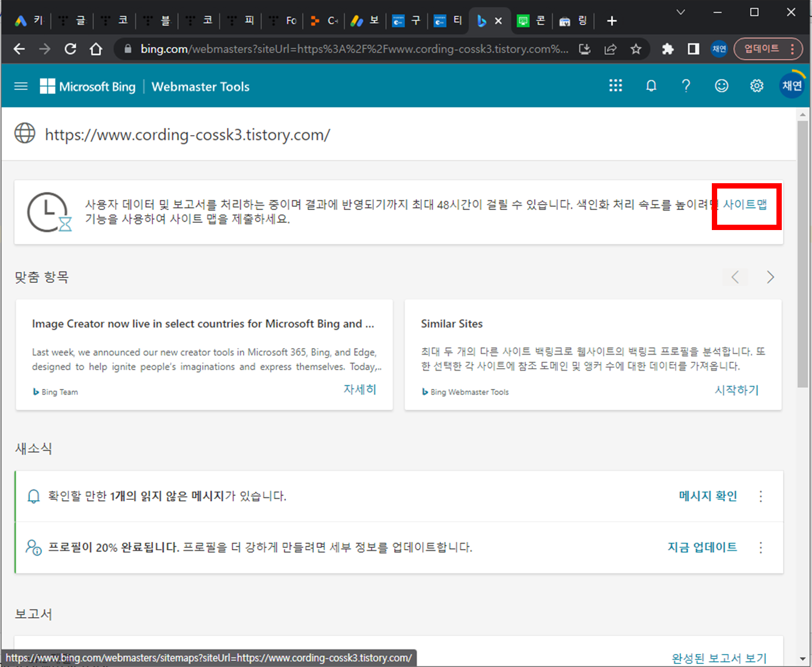Switch to the Google Ads tab
812x667 pixels.
[x=30, y=21]
